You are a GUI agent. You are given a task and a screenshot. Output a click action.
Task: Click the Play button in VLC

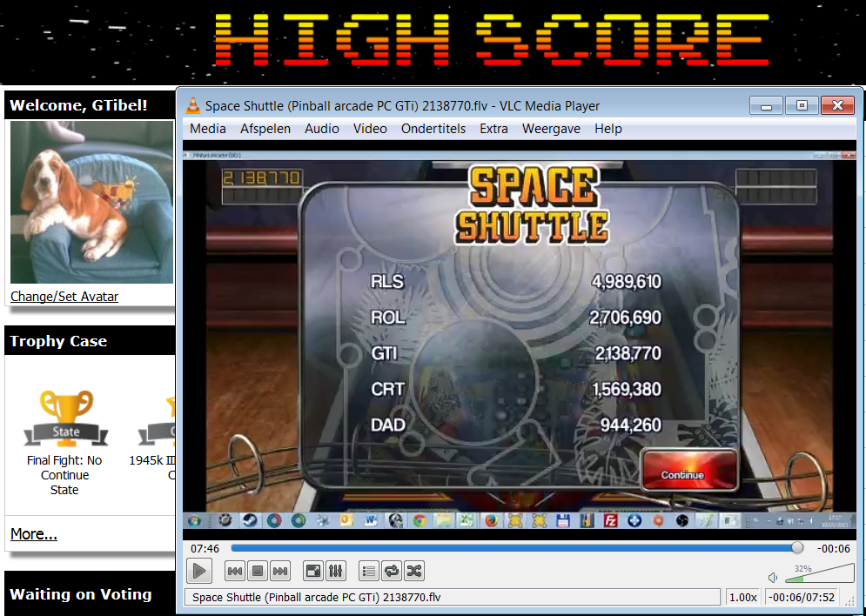tap(199, 571)
